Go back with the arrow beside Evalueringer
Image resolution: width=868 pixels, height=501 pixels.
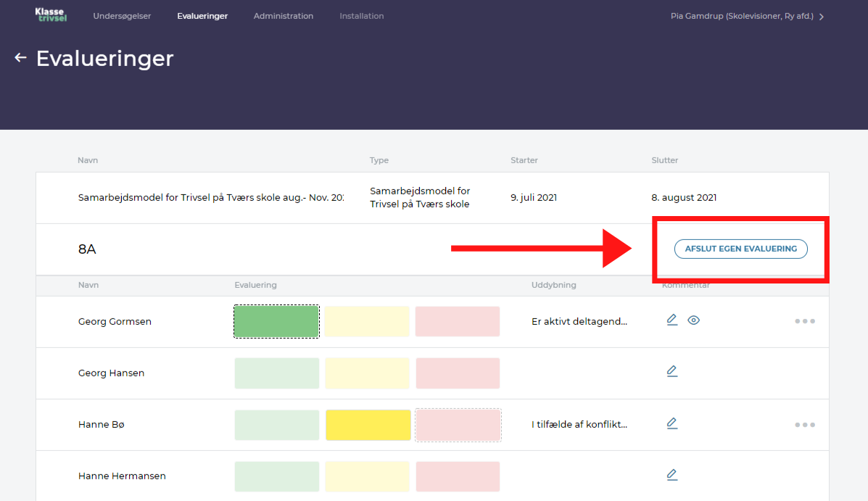tap(20, 57)
